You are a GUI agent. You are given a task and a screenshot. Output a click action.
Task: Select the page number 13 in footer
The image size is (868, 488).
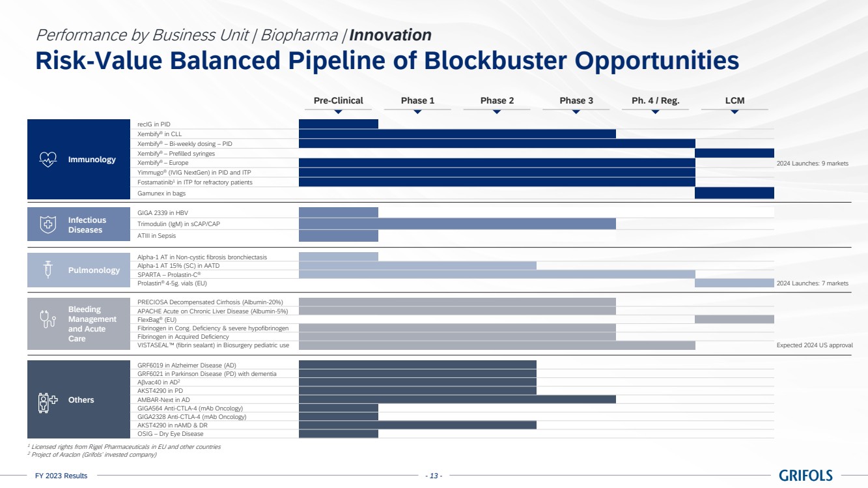coord(434,476)
